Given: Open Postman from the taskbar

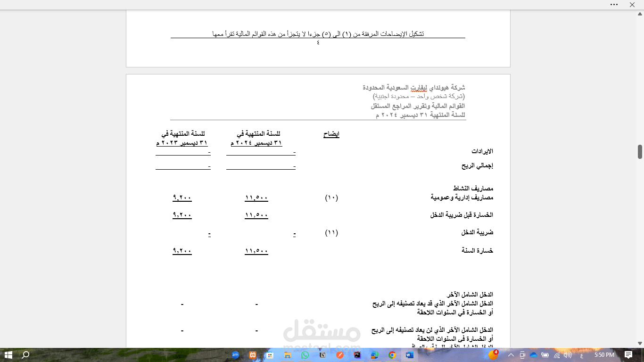Looking at the screenshot, I should tap(340, 354).
